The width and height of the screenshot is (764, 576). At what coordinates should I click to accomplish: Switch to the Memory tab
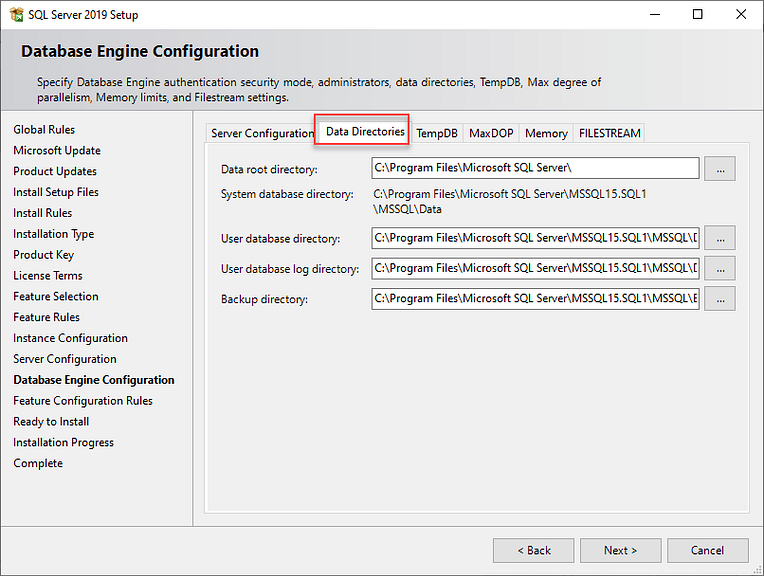[546, 133]
